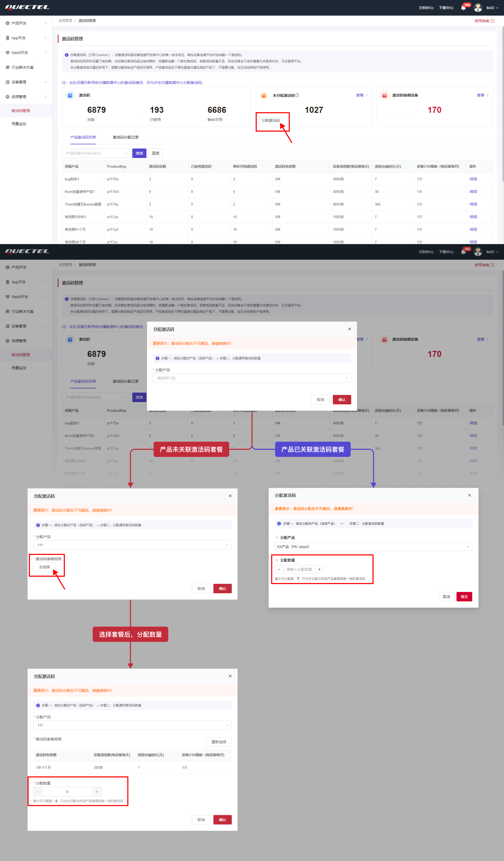504x861 pixels.
Task: Click plus stepper in 重新选择 dialog's 分配数量
Action: 97,792
